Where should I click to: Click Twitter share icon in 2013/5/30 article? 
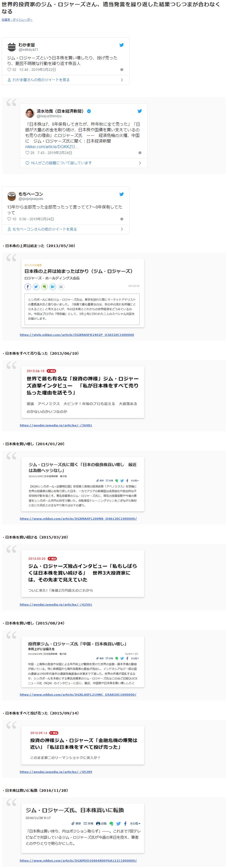[36, 287]
